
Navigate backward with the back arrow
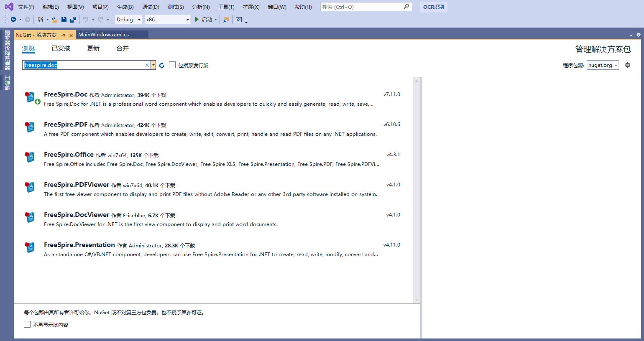click(13, 20)
